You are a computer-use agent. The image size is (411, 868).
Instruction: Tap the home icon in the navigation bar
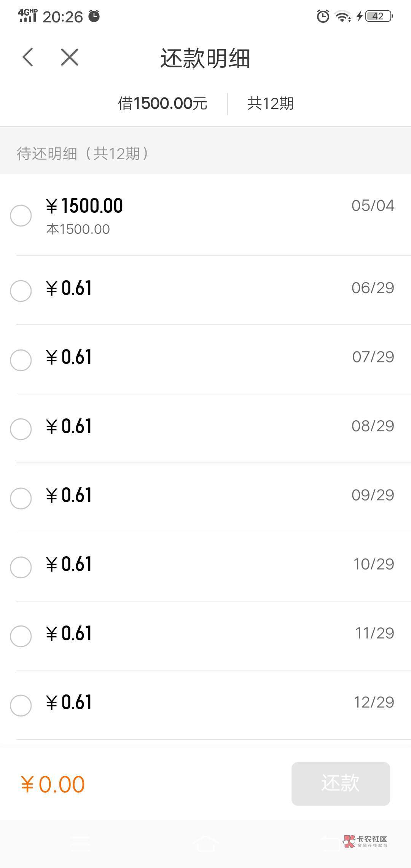click(205, 843)
